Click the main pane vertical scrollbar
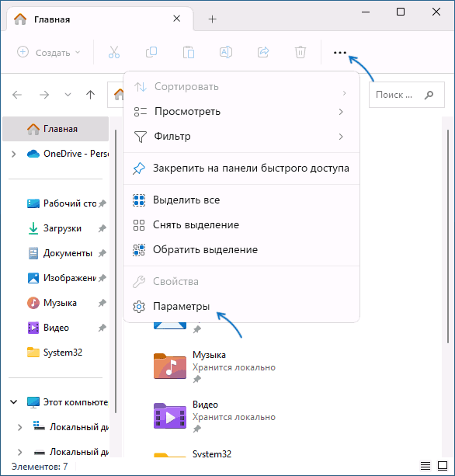Screen dimensions: 455x476 click(x=448, y=237)
